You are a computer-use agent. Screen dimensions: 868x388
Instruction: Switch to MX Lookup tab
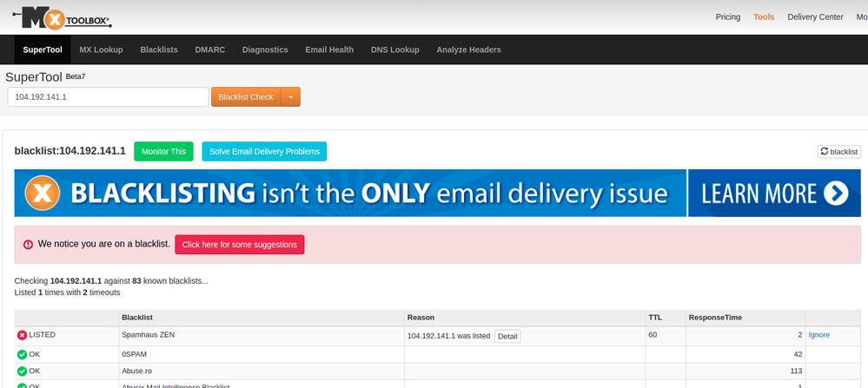pos(102,49)
